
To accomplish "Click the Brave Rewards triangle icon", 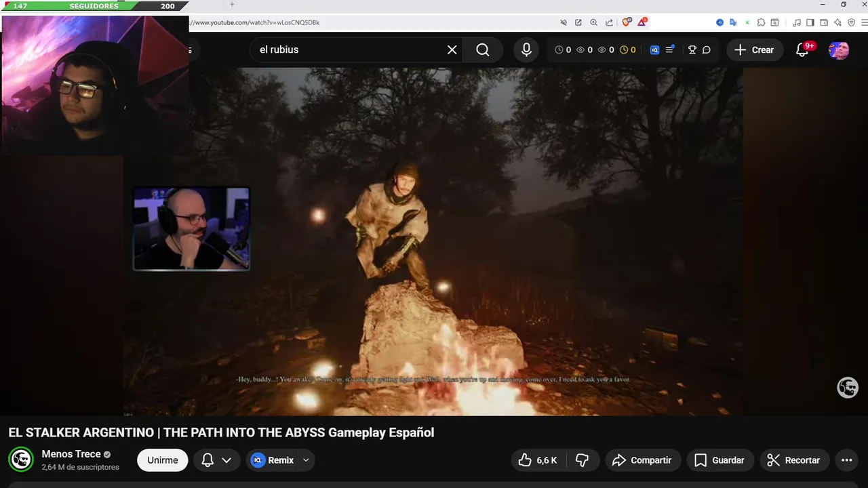I will click(642, 22).
